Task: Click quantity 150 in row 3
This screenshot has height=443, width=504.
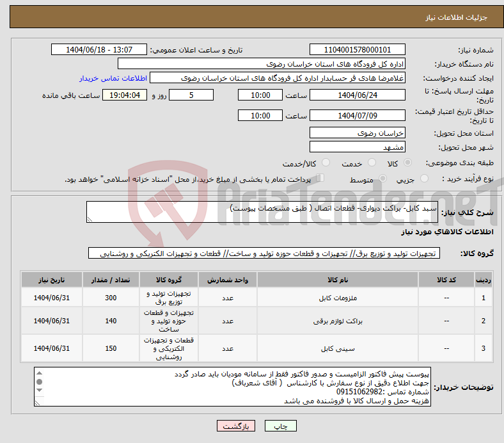Action: (111, 348)
